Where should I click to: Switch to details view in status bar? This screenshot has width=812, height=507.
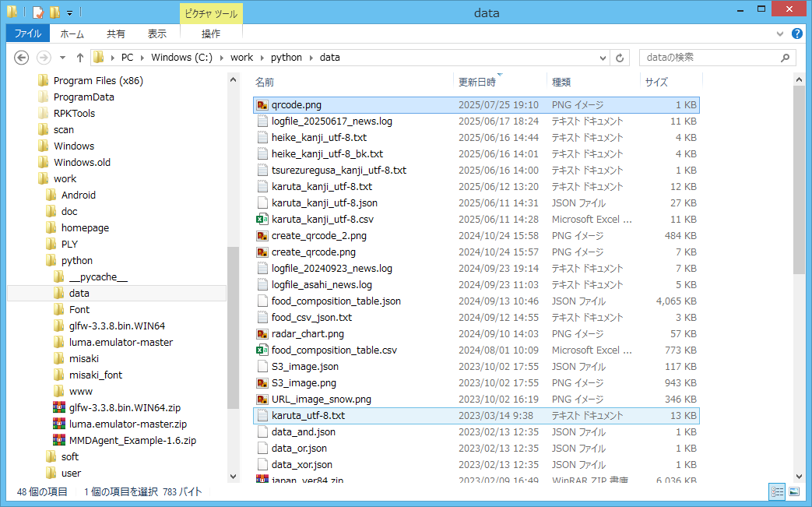pyautogui.click(x=777, y=491)
